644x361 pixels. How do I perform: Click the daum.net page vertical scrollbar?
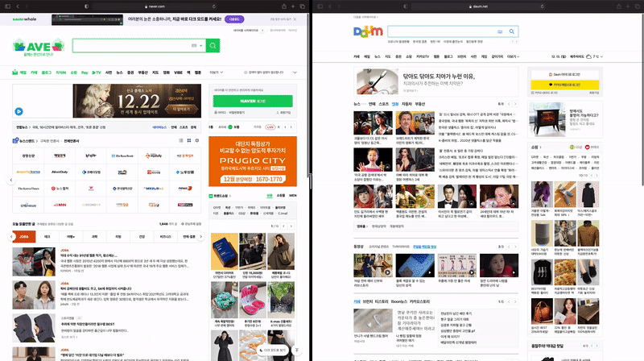point(642,101)
